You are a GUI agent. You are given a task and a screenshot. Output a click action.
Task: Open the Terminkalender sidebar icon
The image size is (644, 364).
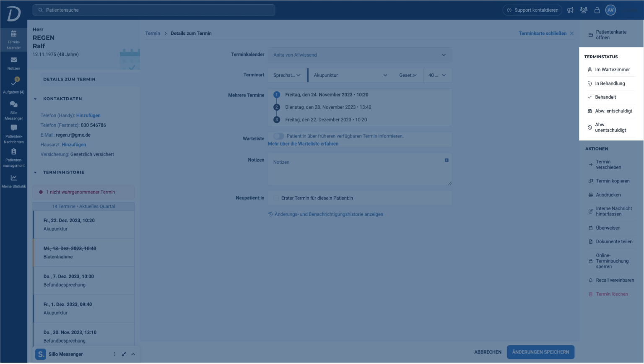click(13, 39)
